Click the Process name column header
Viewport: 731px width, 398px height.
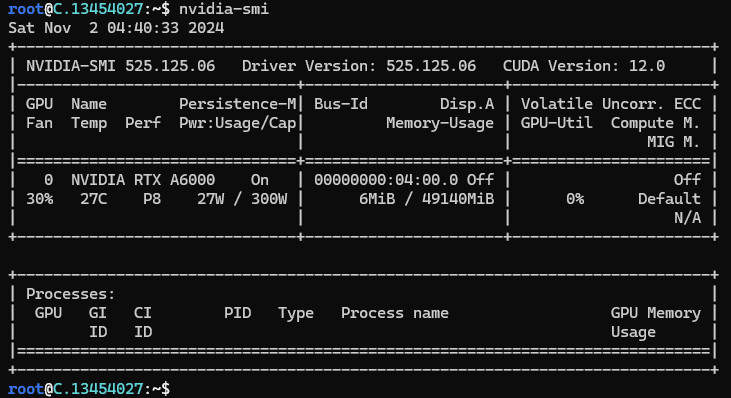(395, 313)
